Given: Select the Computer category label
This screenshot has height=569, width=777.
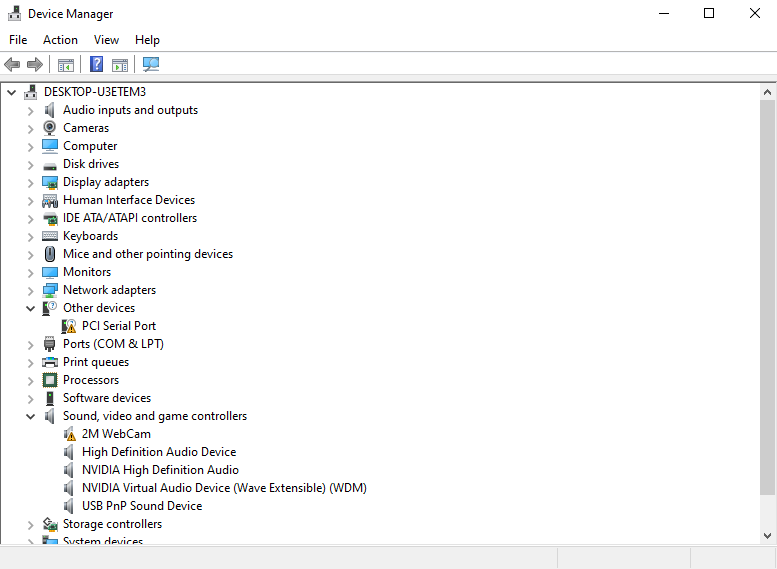Looking at the screenshot, I should [90, 146].
